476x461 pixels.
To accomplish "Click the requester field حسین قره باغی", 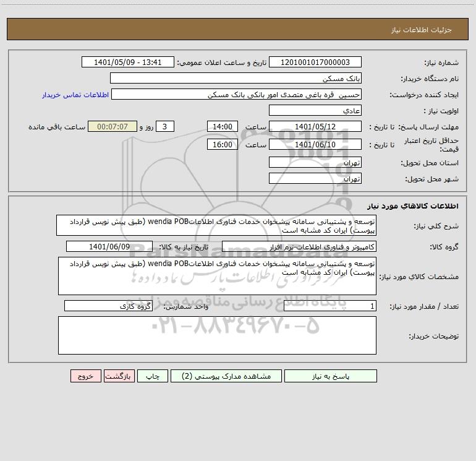I will (x=237, y=94).
